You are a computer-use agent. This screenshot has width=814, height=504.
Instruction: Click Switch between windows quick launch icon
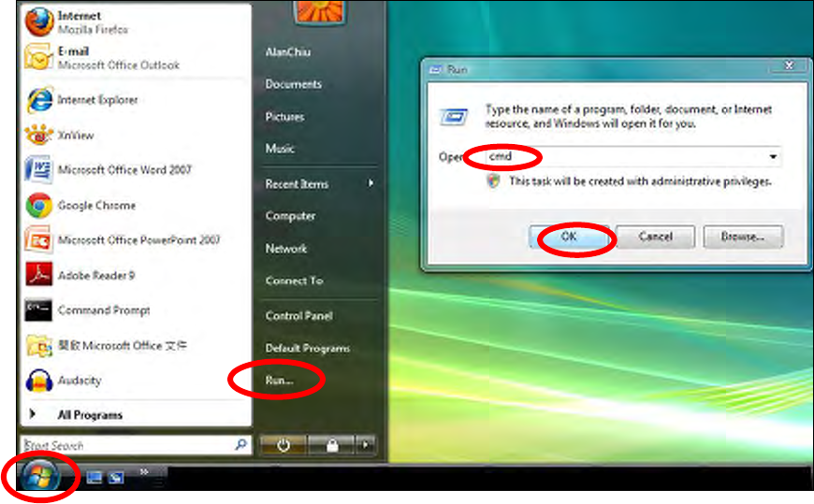(116, 477)
